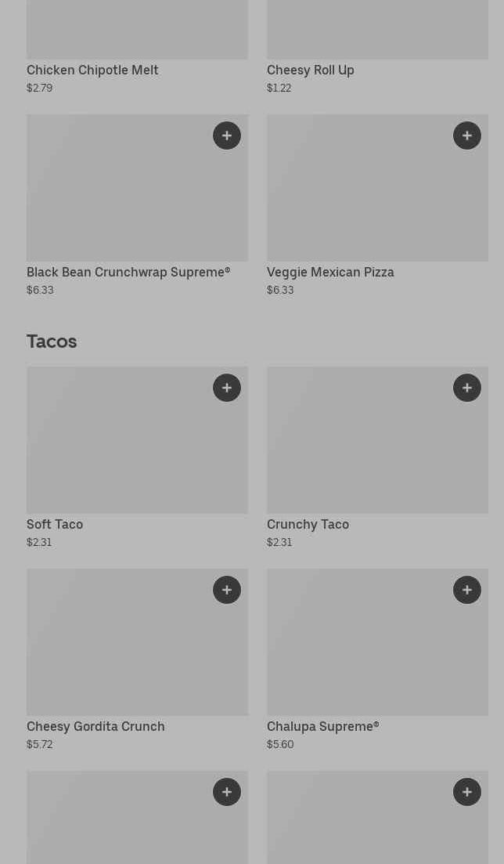
Task: Add Veggie Mexican Pizza with plus icon
Action: [467, 136]
